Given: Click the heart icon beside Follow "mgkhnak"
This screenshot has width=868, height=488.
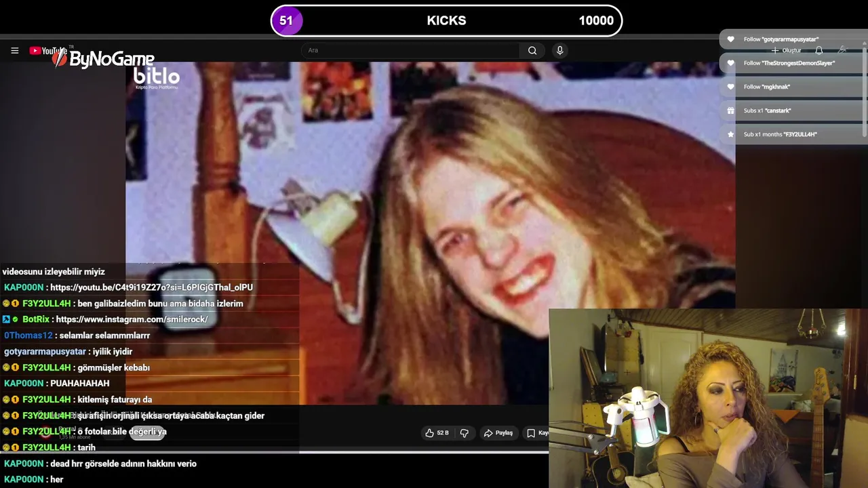Looking at the screenshot, I should pyautogui.click(x=730, y=87).
